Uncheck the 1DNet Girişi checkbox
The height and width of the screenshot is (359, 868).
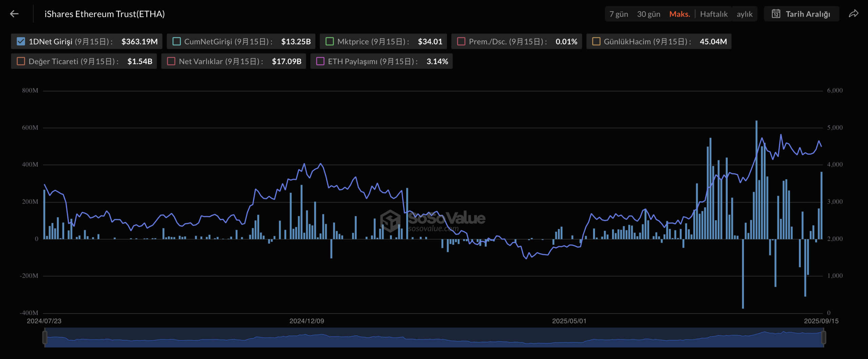coord(21,41)
